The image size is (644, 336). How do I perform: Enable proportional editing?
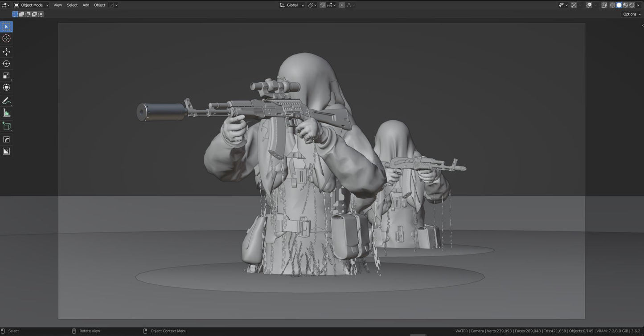click(341, 5)
